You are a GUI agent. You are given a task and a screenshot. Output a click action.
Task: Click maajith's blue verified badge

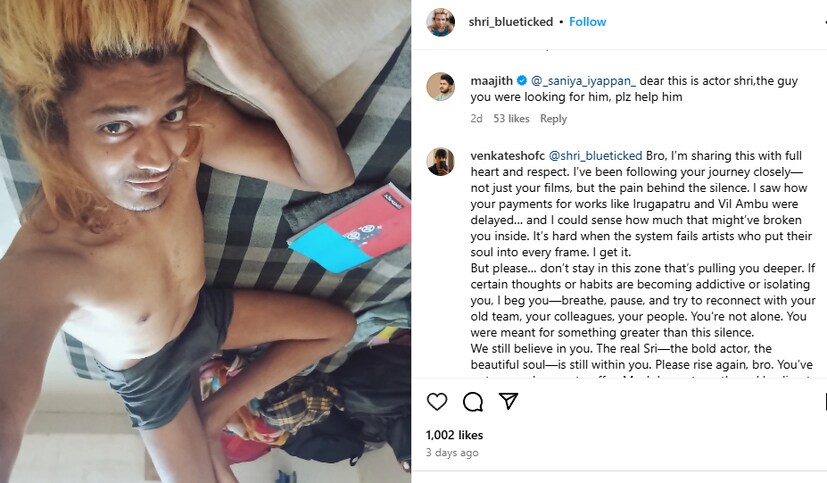522,81
